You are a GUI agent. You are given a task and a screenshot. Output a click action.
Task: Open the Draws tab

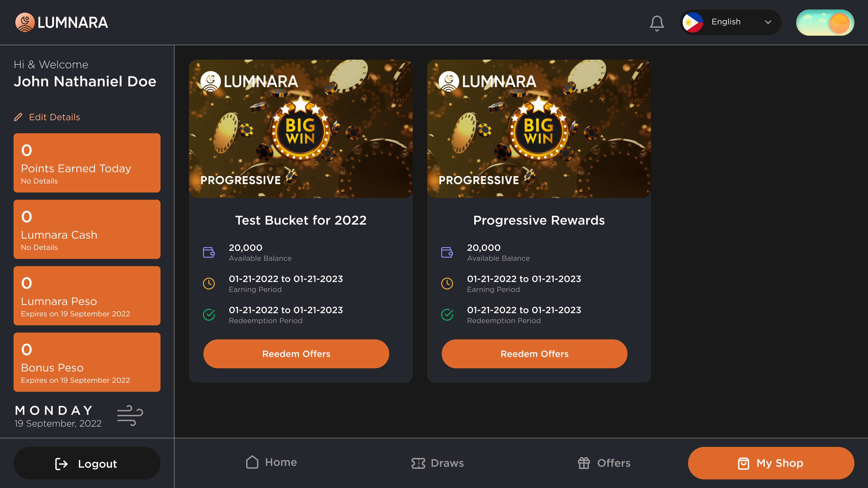[x=437, y=463]
